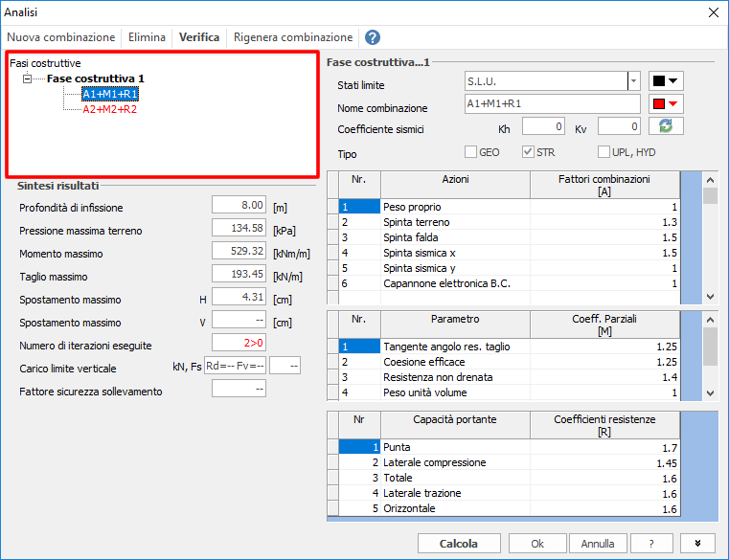
Task: Toggle the STR type checkbox
Action: point(528,151)
